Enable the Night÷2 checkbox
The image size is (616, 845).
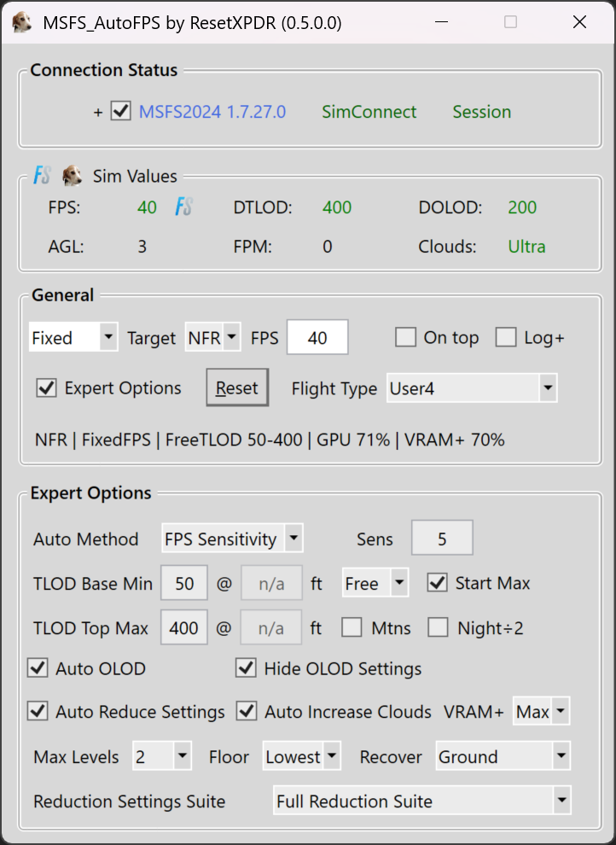coord(438,627)
